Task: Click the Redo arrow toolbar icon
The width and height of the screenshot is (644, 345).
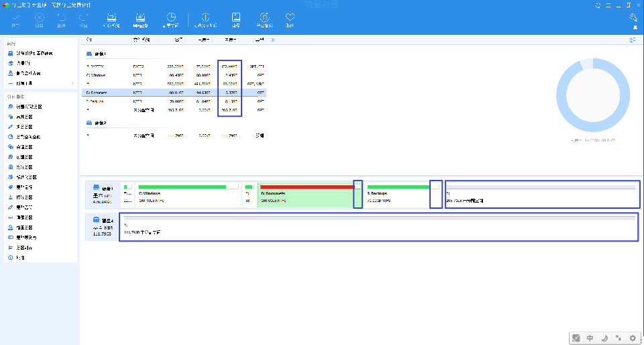Action: [x=83, y=17]
